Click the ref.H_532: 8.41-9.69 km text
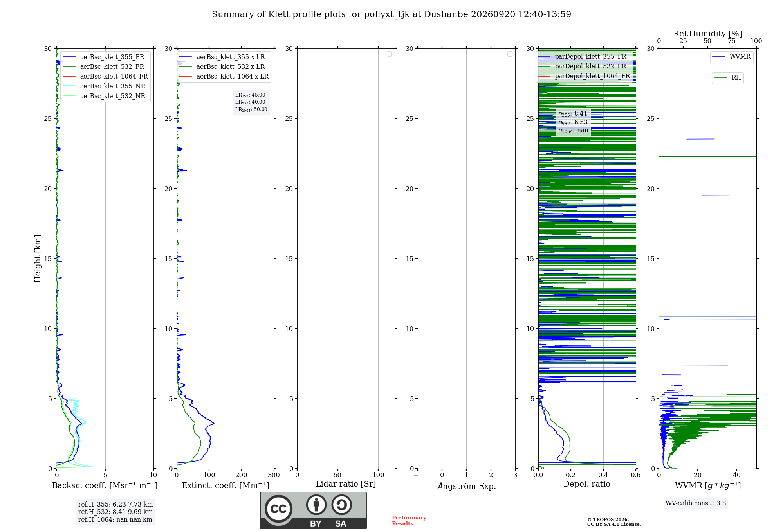783x532 pixels. (115, 512)
